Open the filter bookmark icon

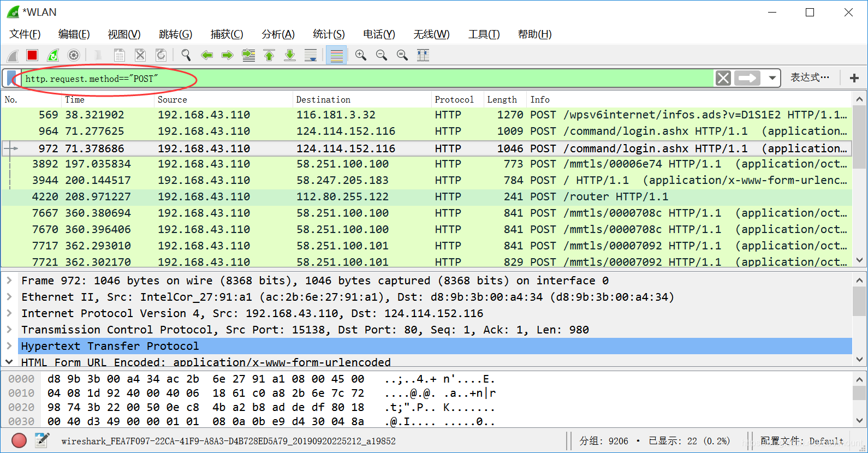pos(11,78)
